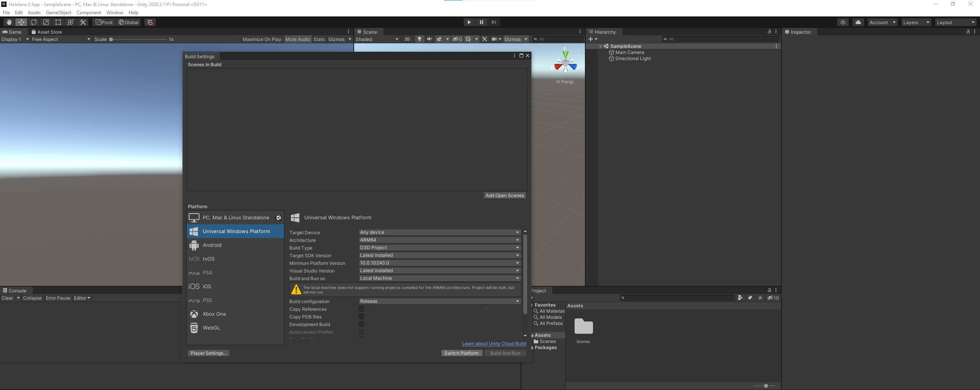This screenshot has height=390, width=980.
Task: Click Switch Platform button
Action: click(462, 353)
